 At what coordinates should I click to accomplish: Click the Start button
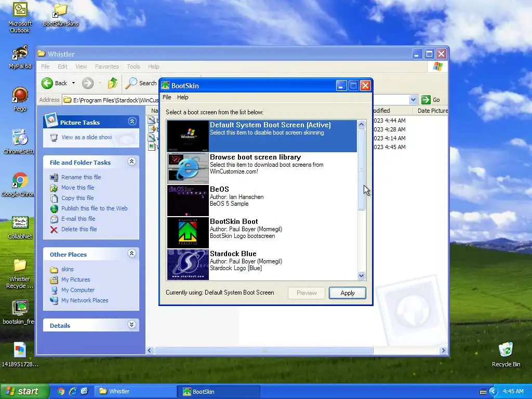click(x=24, y=392)
